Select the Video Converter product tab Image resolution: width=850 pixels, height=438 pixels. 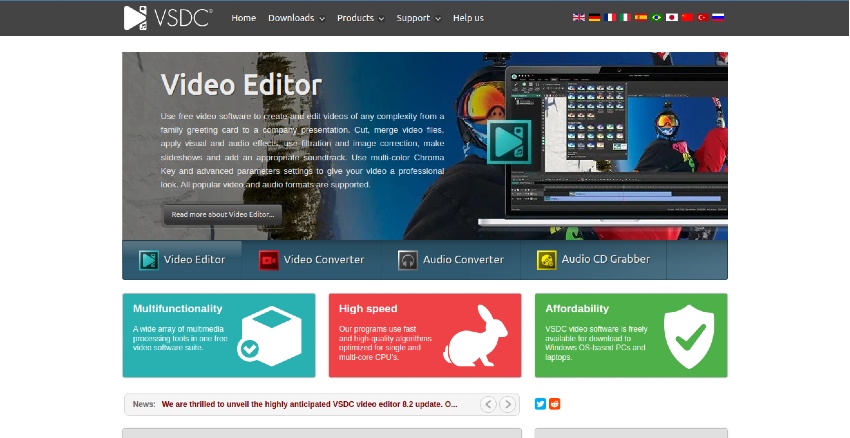click(312, 260)
